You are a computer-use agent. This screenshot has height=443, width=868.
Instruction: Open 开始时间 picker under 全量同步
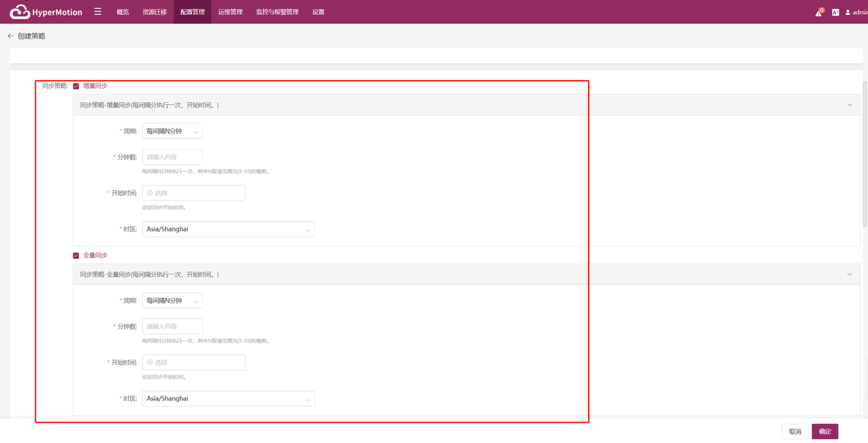pyautogui.click(x=194, y=362)
